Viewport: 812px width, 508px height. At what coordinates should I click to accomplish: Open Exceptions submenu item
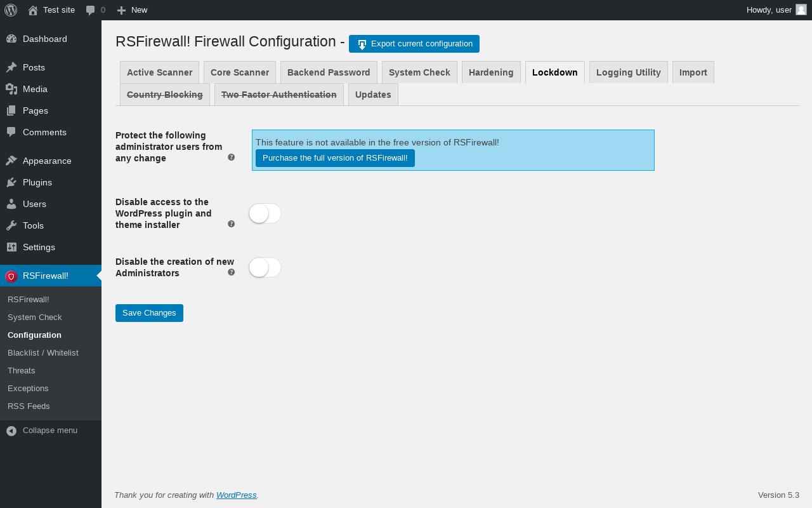[x=29, y=388]
